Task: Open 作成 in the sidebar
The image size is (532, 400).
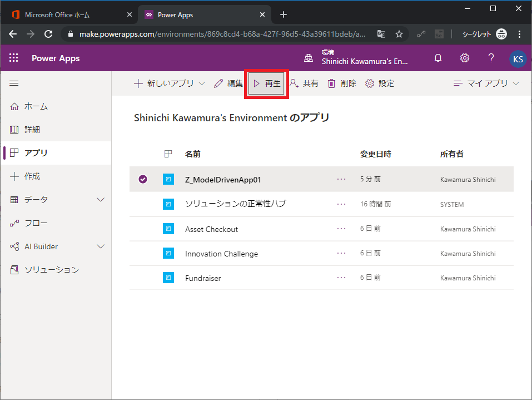Action: pos(56,176)
